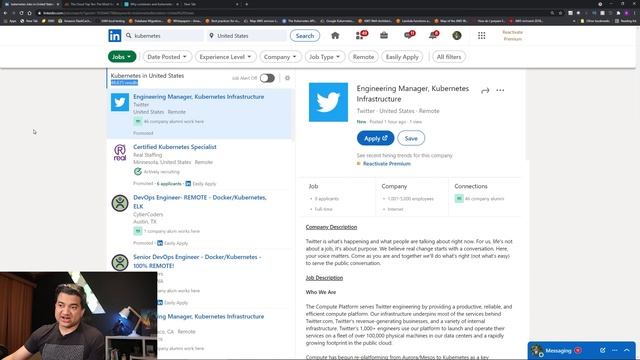Open the Notifications bell icon
Screen dimensions: 640x360
(433, 36)
